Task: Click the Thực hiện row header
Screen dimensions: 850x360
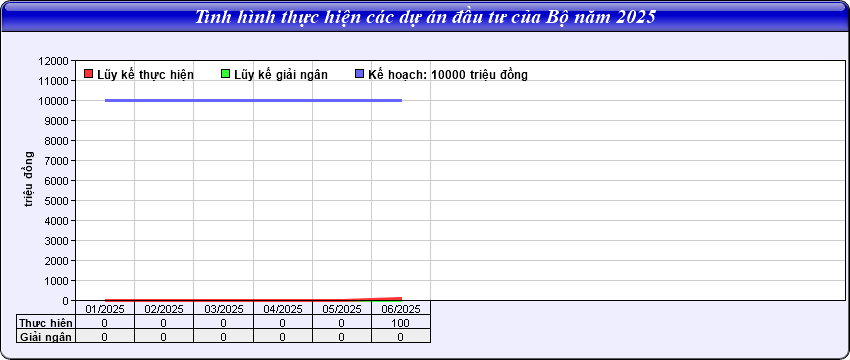Action: 46,323
